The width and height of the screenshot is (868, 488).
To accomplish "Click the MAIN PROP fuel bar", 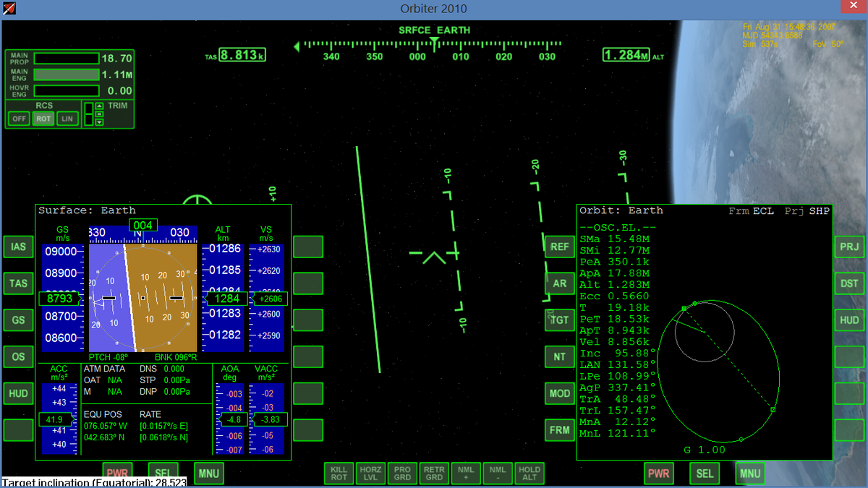I will click(x=67, y=59).
